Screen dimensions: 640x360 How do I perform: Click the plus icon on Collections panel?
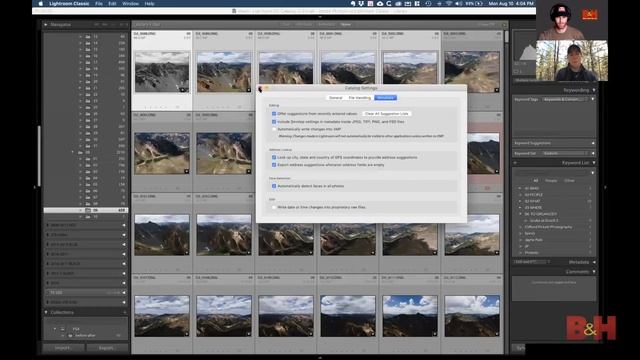point(124,312)
